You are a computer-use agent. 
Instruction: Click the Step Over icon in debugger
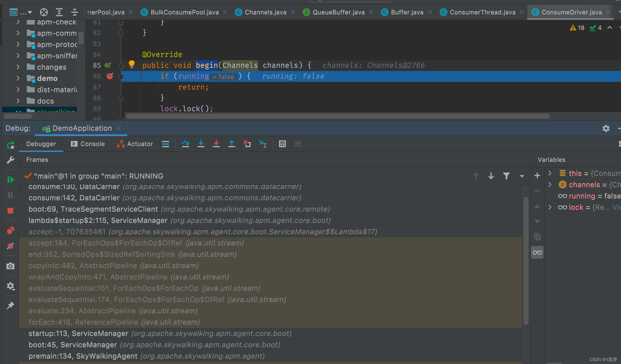186,144
